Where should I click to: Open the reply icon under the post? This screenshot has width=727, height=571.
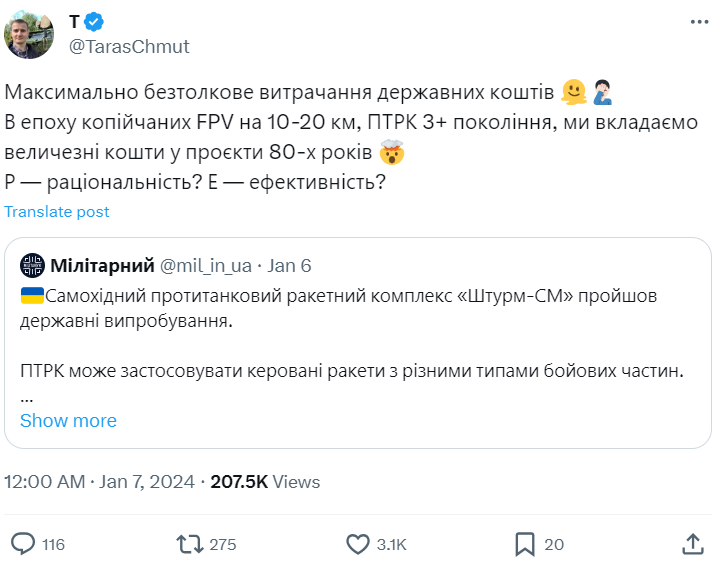[x=24, y=544]
